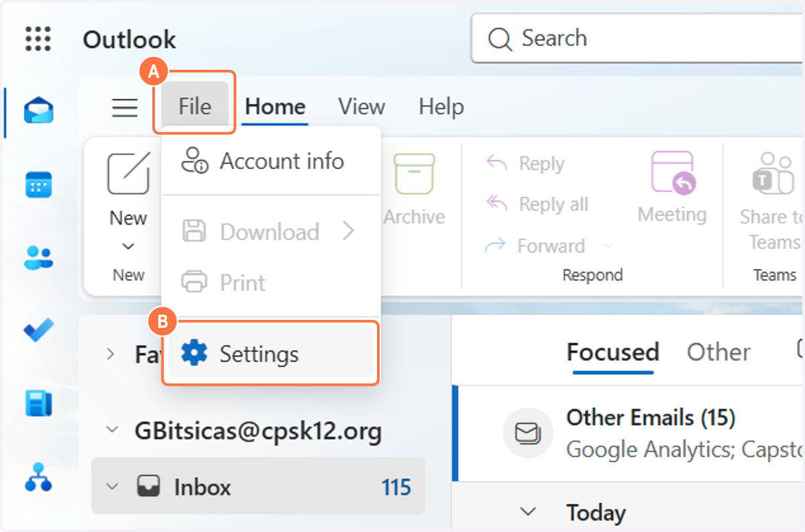Image resolution: width=805 pixels, height=532 pixels.
Task: Open To Do checkmark app
Action: pos(39,330)
